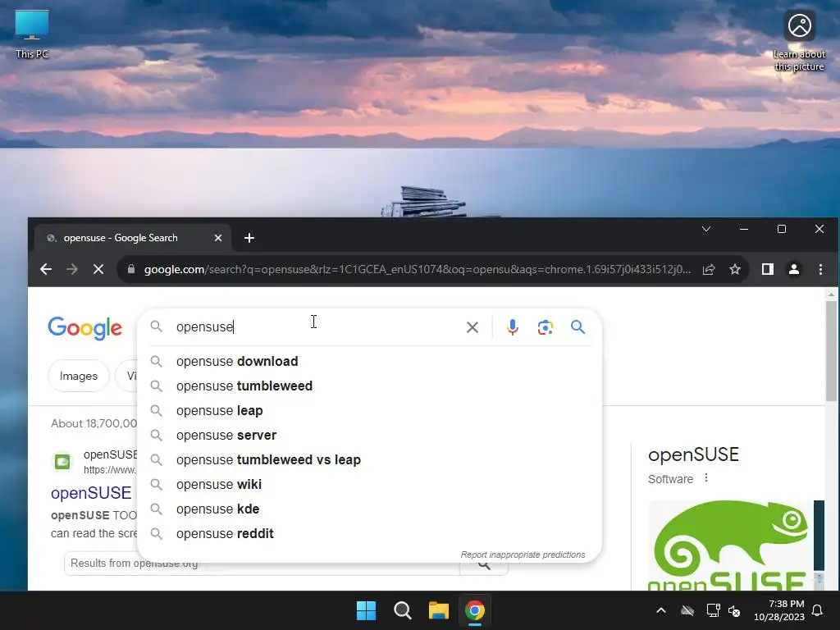Open the tab search dropdown chevron
840x630 pixels.
(706, 230)
